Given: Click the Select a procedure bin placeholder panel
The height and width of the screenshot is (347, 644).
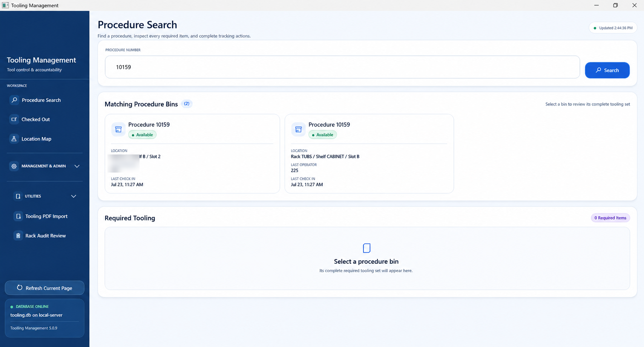Looking at the screenshot, I should click(x=367, y=258).
